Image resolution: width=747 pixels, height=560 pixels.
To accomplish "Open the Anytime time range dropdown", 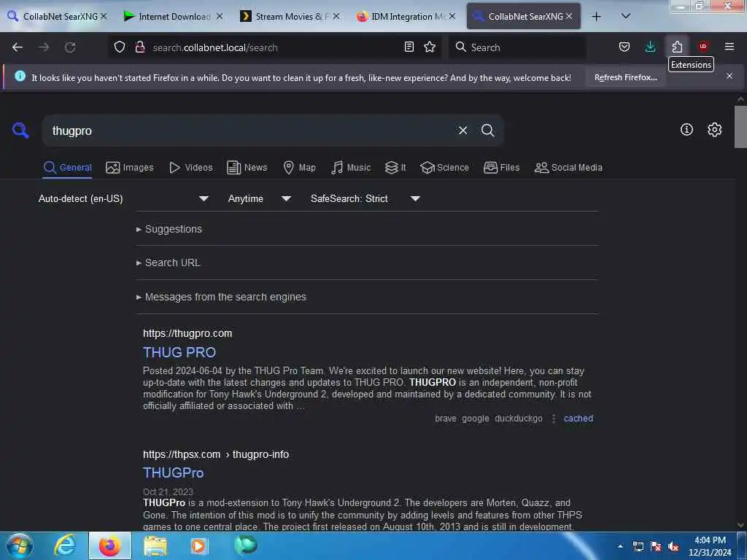I will (x=259, y=198).
